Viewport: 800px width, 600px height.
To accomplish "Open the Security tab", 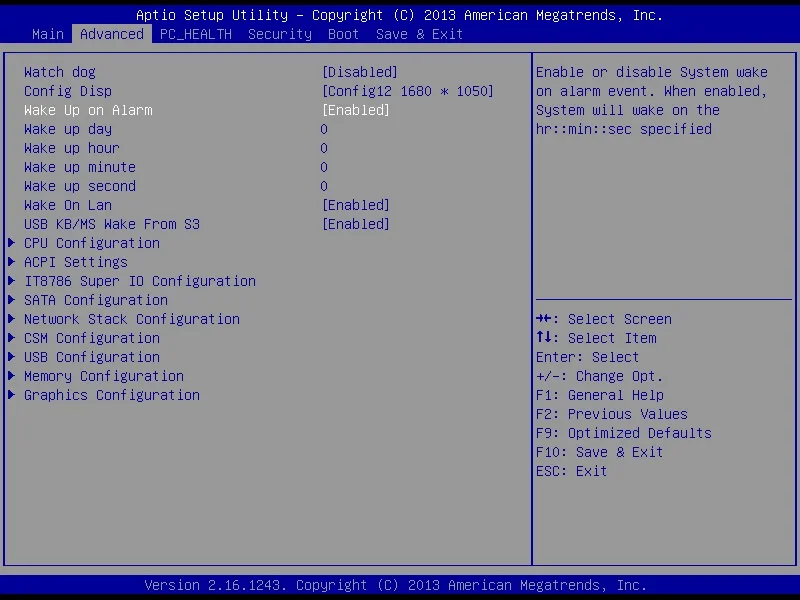I will click(x=280, y=34).
